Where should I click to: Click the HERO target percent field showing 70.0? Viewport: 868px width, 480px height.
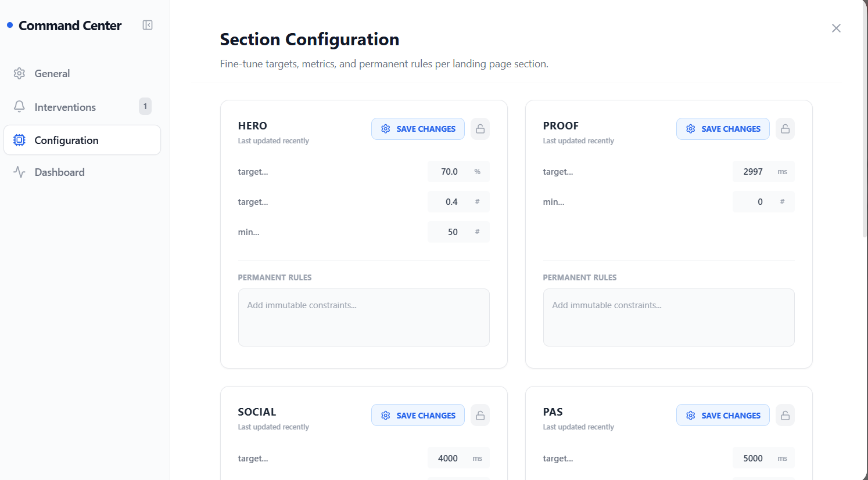coord(449,172)
